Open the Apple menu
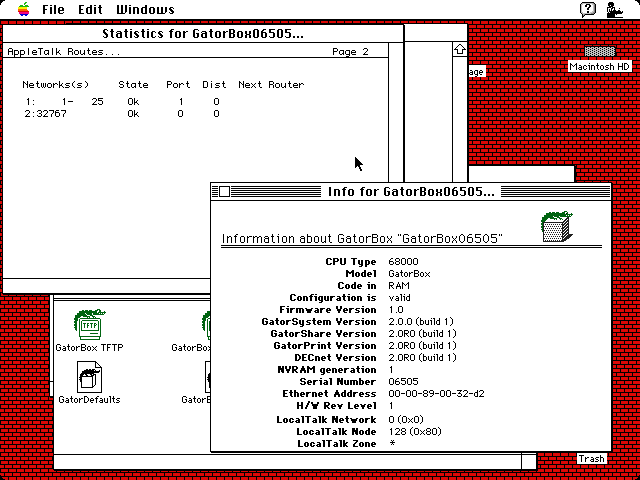 pyautogui.click(x=24, y=9)
